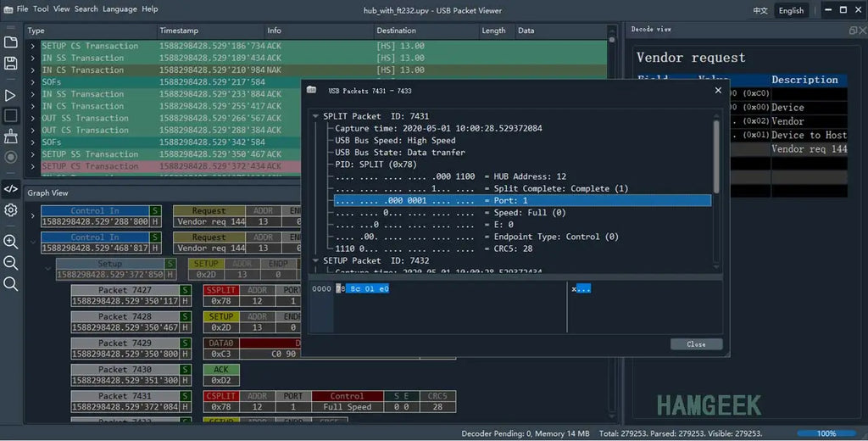This screenshot has height=441, width=868.
Task: Collapse the SETUP Packet ID 7432 node
Action: click(x=315, y=260)
